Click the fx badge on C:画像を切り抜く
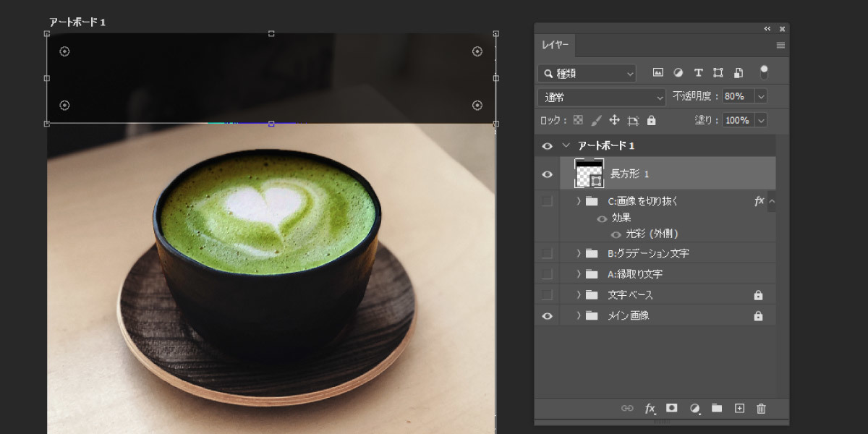Viewport: 868px width, 434px height. (x=759, y=201)
